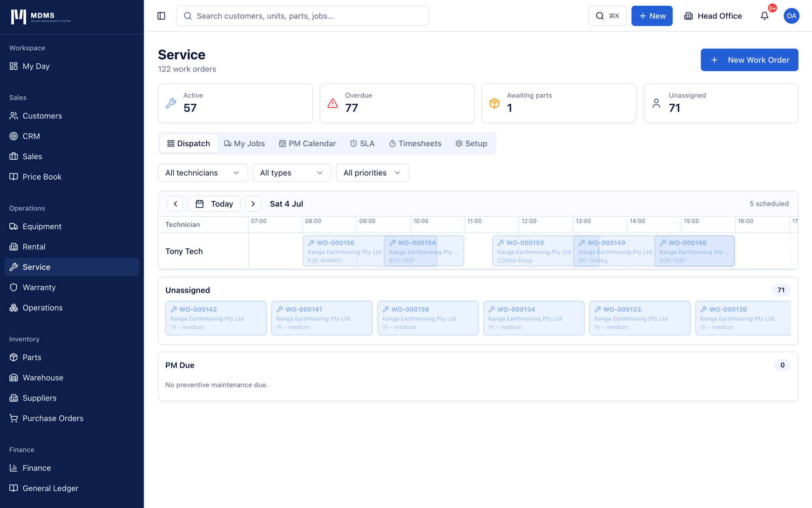Open the Rental section
This screenshot has height=508, width=812.
[x=72, y=247]
